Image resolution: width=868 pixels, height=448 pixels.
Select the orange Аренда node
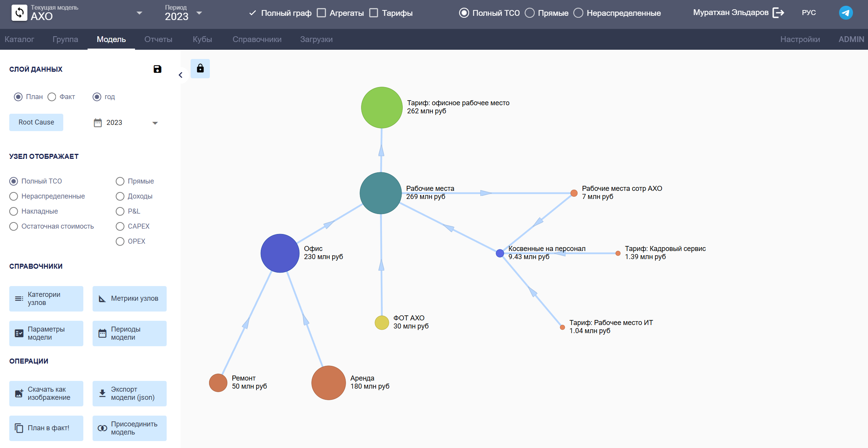[x=328, y=383]
